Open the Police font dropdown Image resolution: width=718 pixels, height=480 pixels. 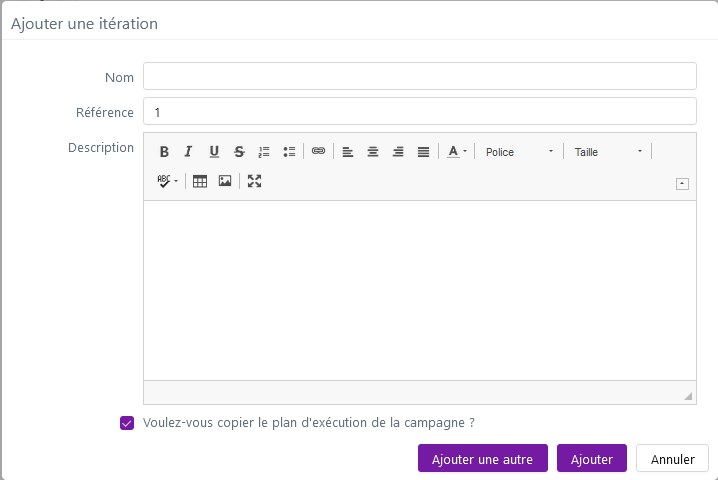518,152
